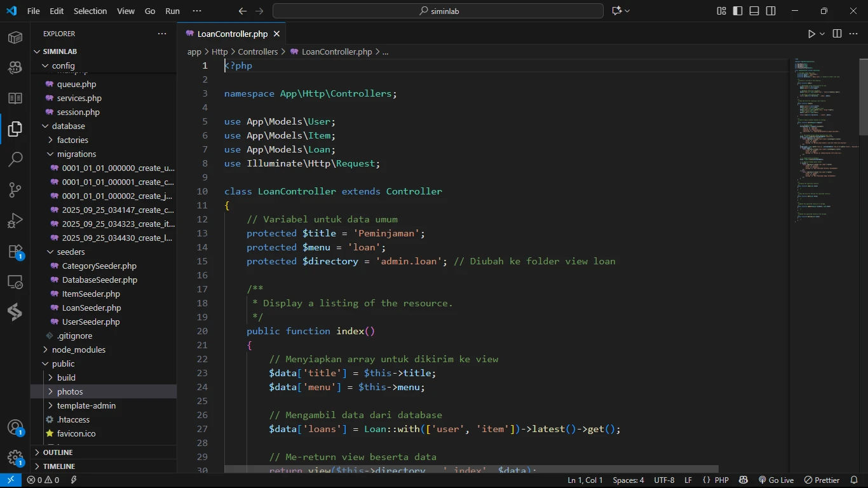Viewport: 868px width, 488px height.
Task: Open the Search view in activity bar
Action: tap(15, 159)
